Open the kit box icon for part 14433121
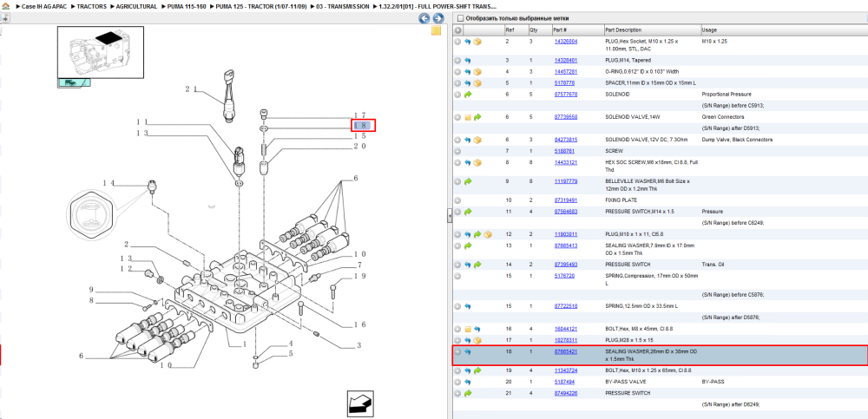Screen dimensions: 868x419 click(x=477, y=163)
